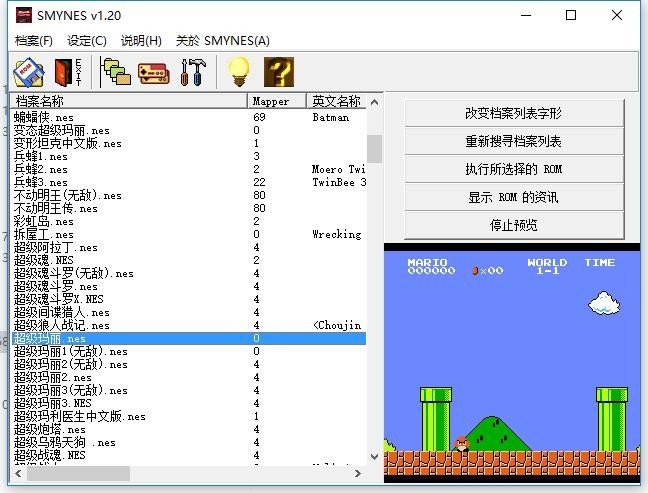The width and height of the screenshot is (648, 493).
Task: Click the Wrecking English name cell
Action: pyautogui.click(x=337, y=234)
